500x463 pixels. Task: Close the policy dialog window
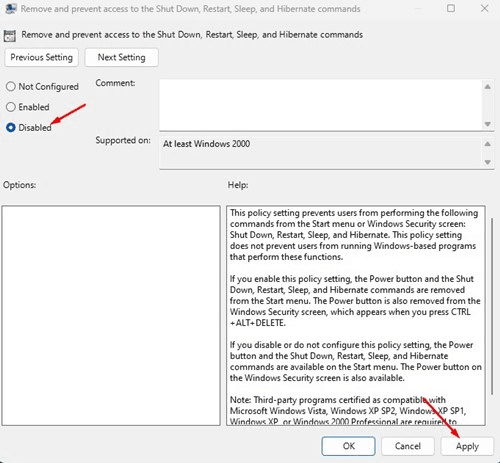tap(484, 8)
